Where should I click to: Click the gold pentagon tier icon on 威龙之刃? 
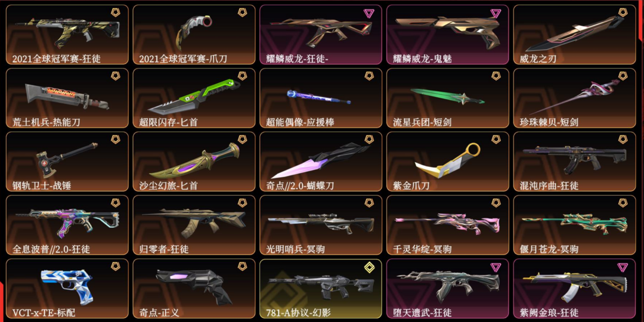pos(623,13)
